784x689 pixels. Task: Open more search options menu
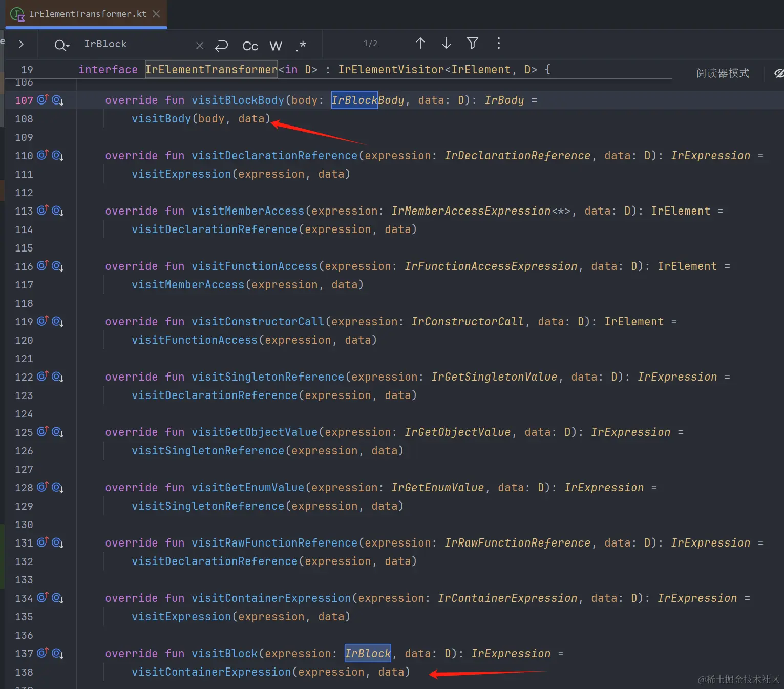pyautogui.click(x=498, y=44)
